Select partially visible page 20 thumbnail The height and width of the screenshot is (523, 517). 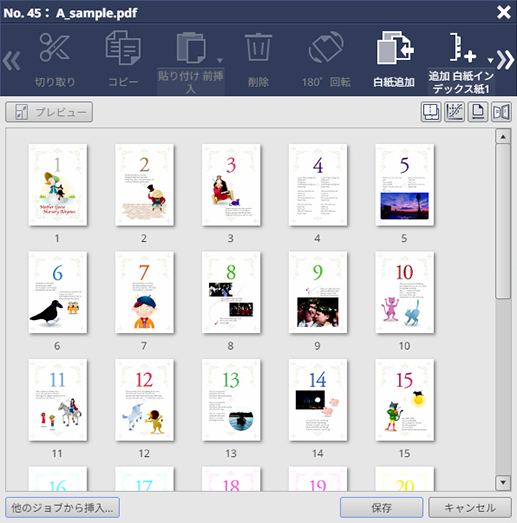(405, 479)
